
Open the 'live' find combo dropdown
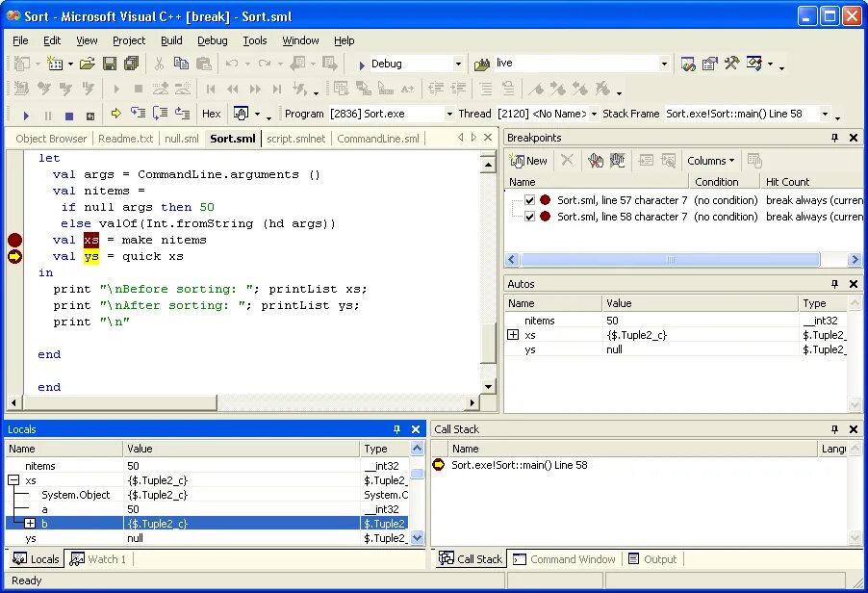664,64
